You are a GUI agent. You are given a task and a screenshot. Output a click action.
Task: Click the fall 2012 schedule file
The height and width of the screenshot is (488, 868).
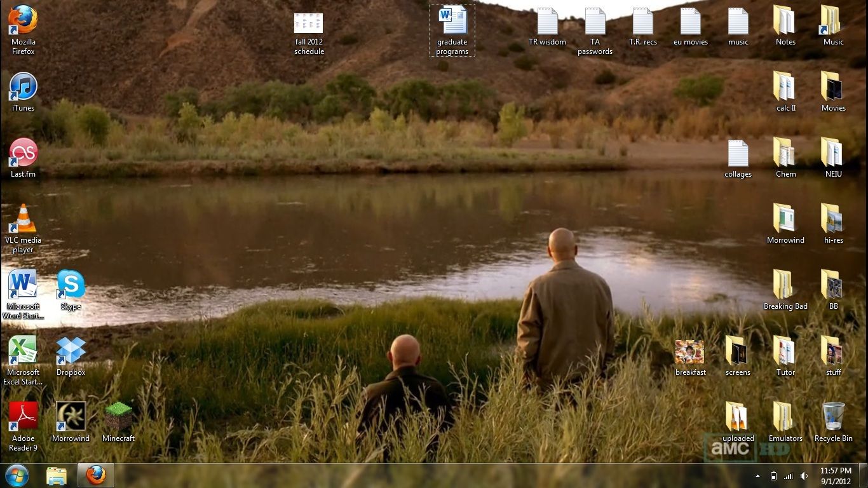(x=309, y=24)
